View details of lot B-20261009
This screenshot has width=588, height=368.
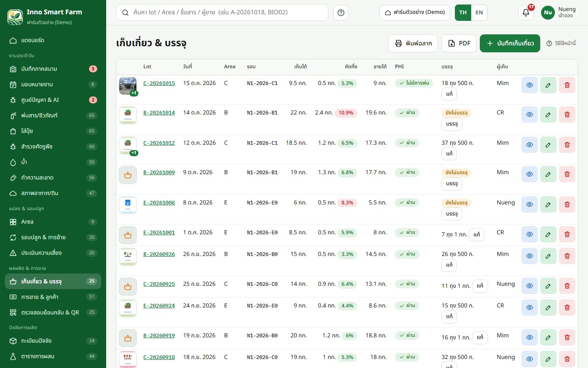tap(530, 174)
